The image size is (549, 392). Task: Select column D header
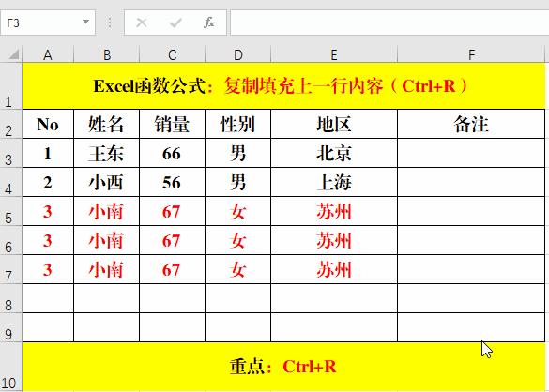tap(237, 54)
